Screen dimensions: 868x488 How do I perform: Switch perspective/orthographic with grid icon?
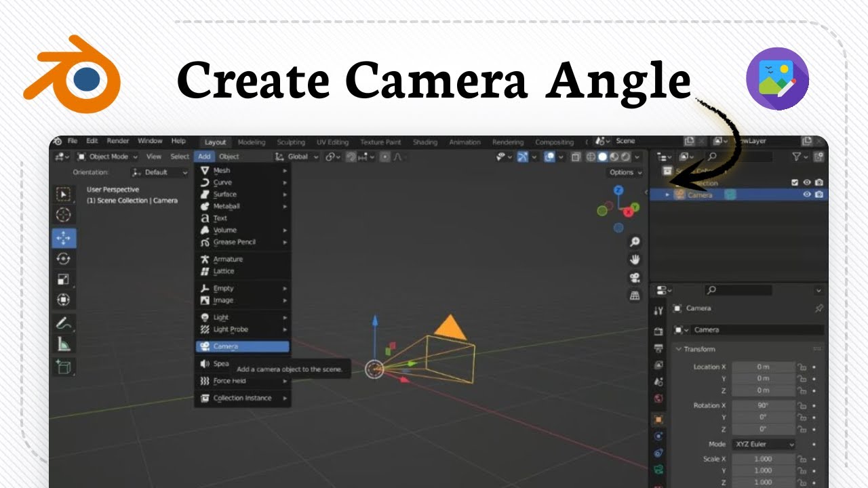(635, 296)
